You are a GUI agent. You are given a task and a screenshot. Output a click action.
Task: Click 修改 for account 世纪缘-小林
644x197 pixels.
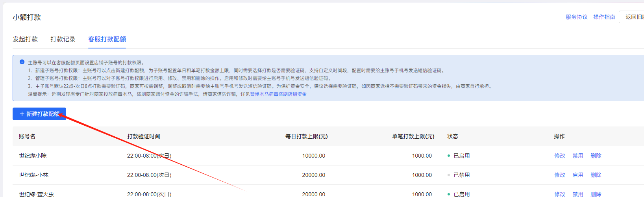pos(559,175)
